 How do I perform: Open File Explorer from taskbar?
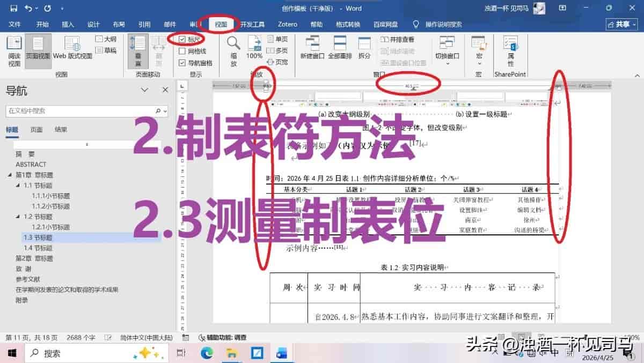point(232,353)
